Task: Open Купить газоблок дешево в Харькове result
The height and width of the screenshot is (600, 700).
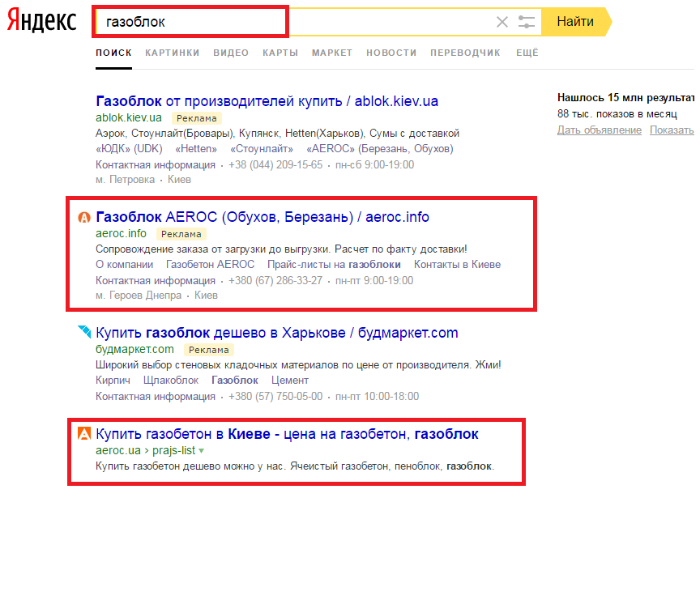Action: coord(277,333)
